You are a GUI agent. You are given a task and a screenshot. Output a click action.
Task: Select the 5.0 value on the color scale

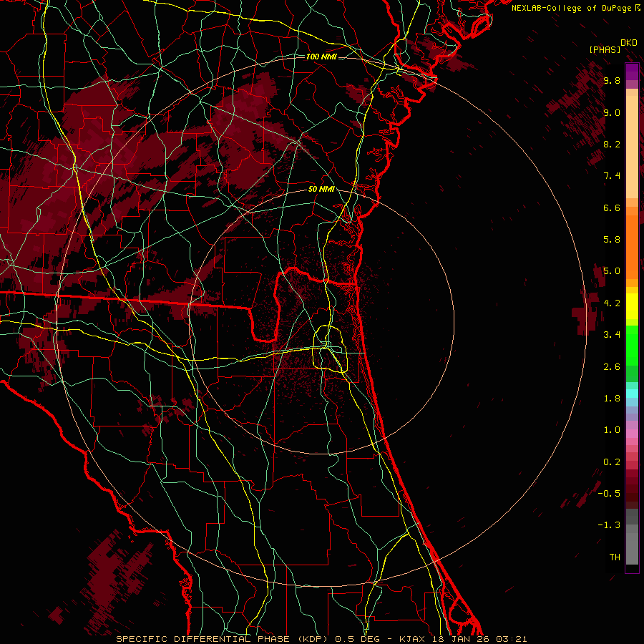[x=612, y=271]
